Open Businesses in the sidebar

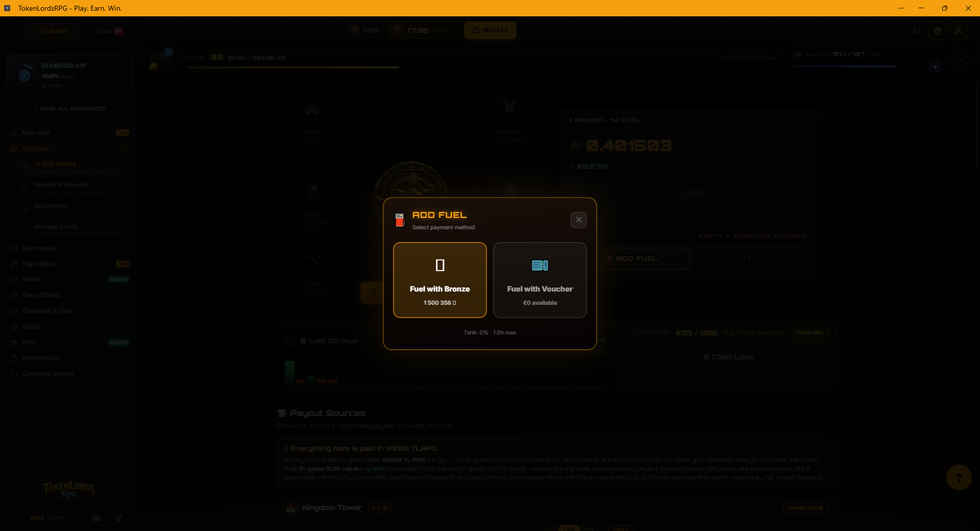69,208
